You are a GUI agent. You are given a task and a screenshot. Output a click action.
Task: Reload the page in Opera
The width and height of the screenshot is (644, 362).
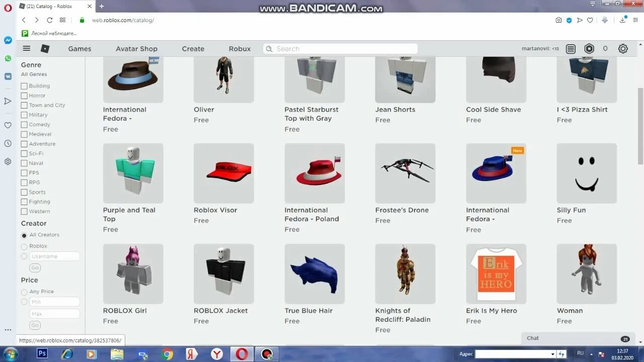(49, 20)
